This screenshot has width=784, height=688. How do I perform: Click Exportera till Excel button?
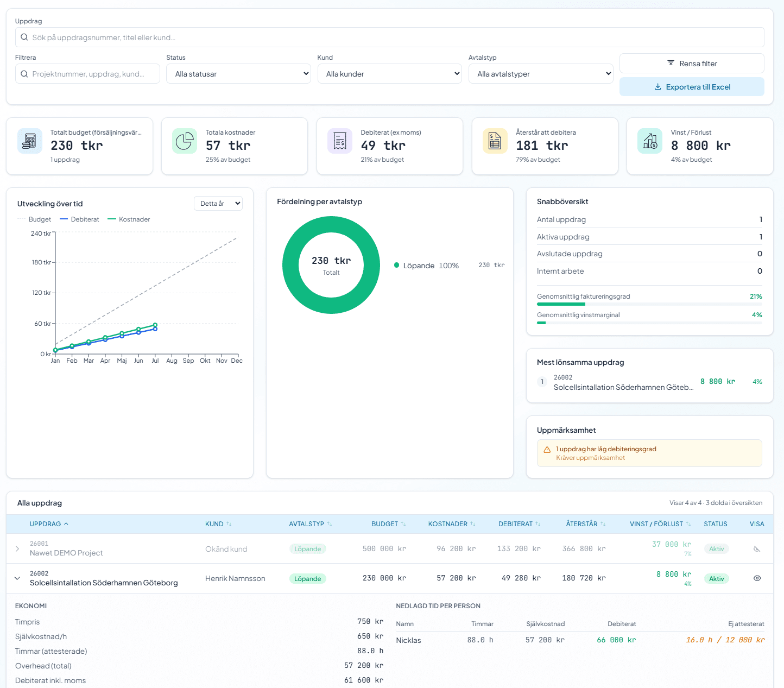click(x=692, y=87)
